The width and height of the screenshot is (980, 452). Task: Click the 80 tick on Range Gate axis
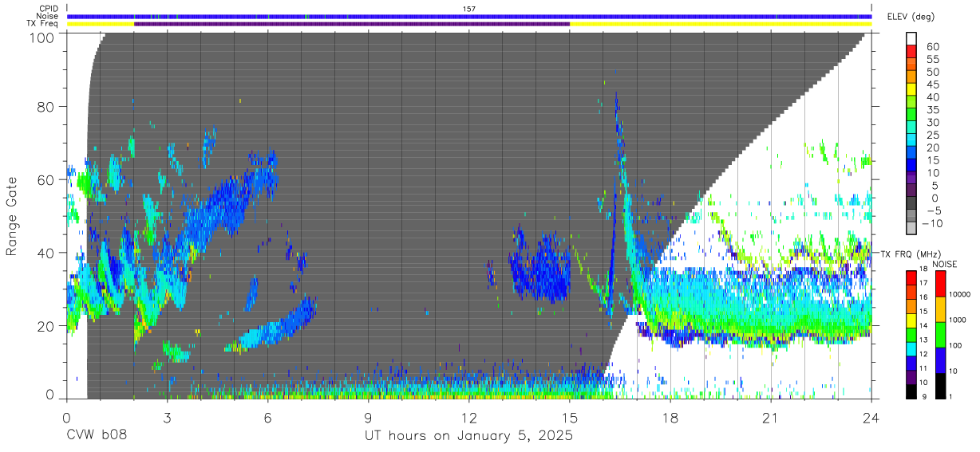pyautogui.click(x=47, y=106)
